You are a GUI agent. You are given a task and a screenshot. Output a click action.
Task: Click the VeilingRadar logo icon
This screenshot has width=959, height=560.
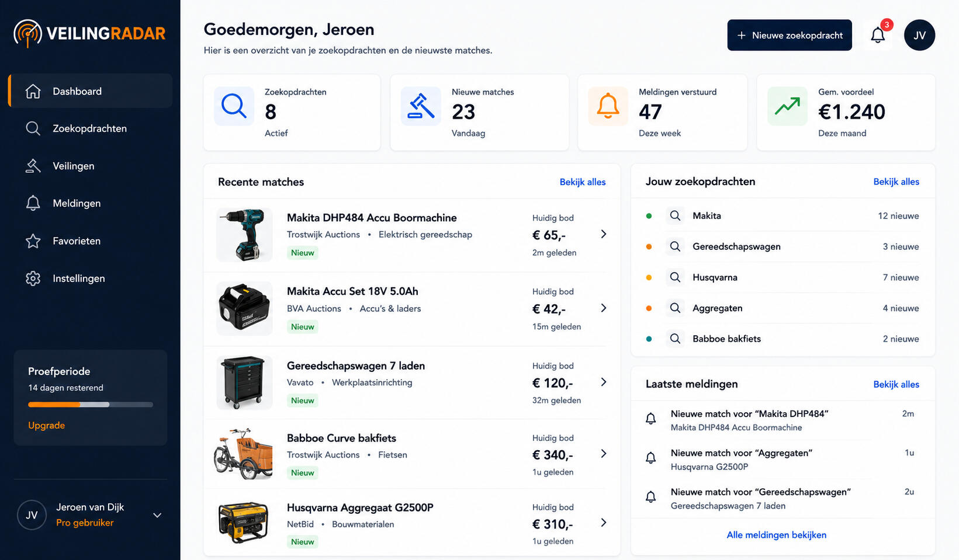coord(27,33)
